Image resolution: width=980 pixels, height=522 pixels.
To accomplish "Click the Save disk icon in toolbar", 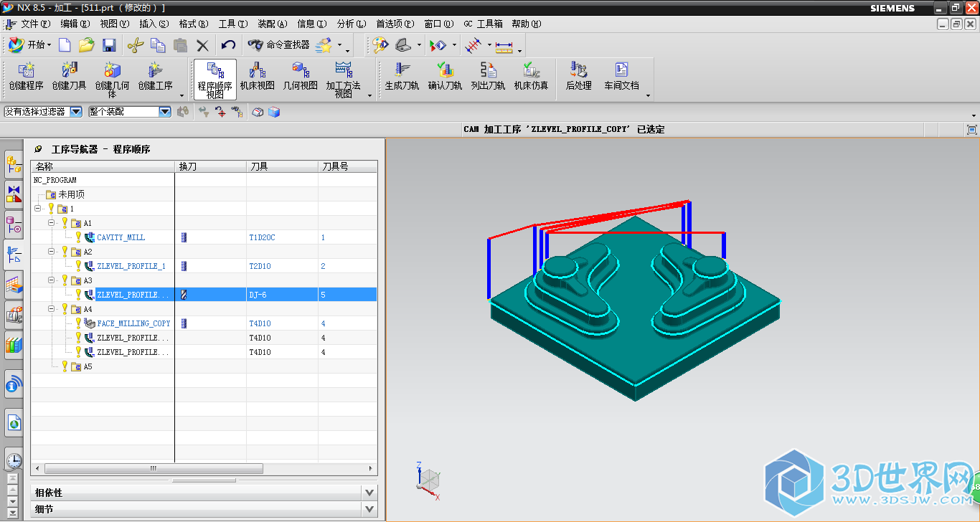I will [109, 45].
